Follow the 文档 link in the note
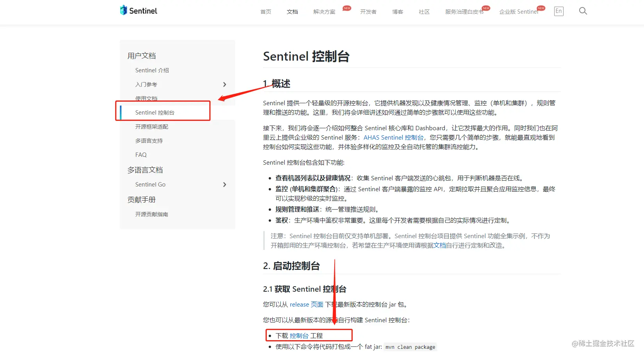The width and height of the screenshot is (644, 357). pyautogui.click(x=440, y=246)
